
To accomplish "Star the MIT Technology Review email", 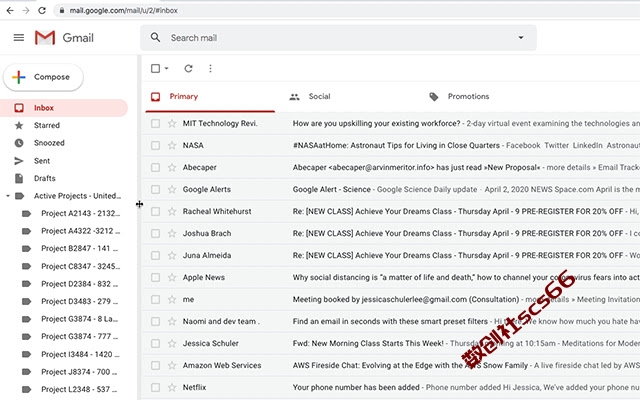I will [172, 123].
